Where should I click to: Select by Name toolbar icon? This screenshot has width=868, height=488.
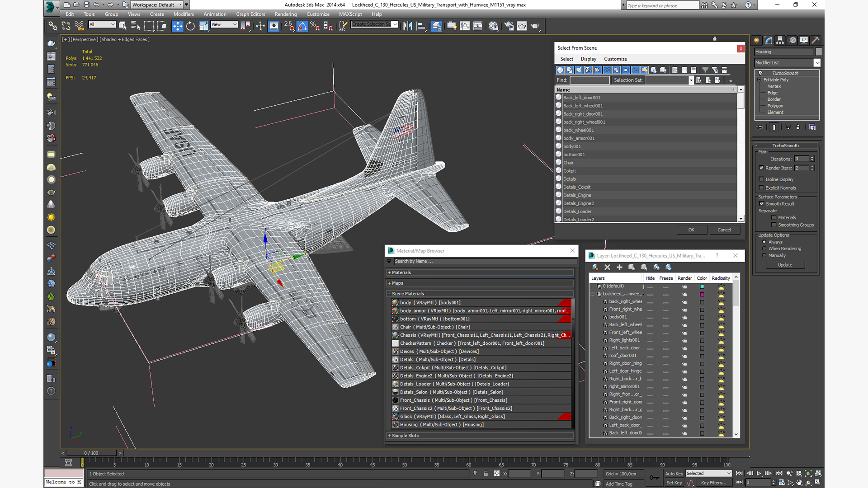136,26
